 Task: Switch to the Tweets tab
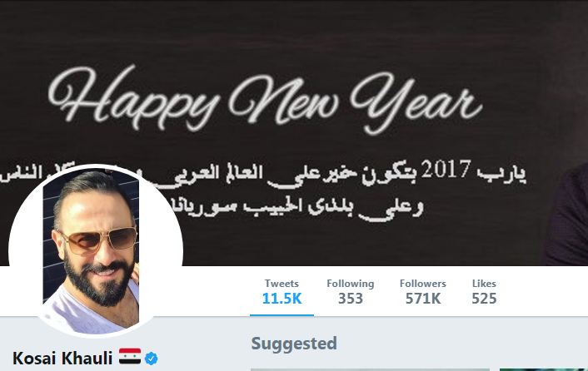coord(282,292)
